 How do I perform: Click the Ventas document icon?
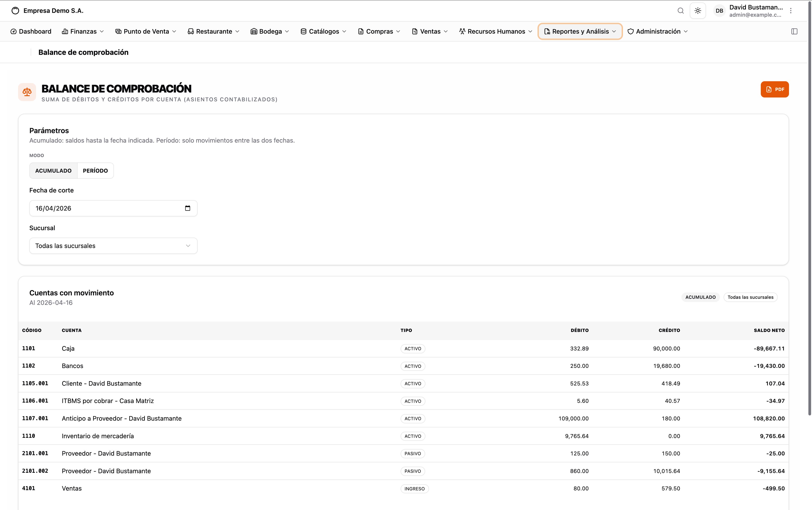tap(415, 31)
